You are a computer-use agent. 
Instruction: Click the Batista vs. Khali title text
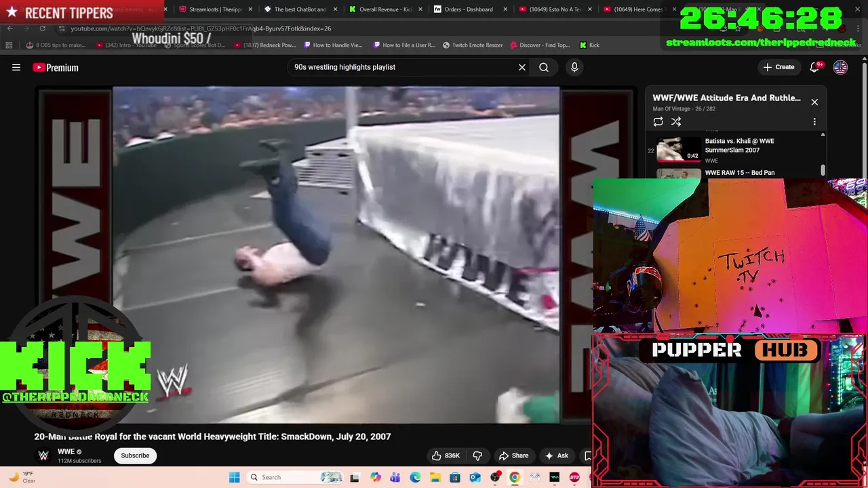740,145
